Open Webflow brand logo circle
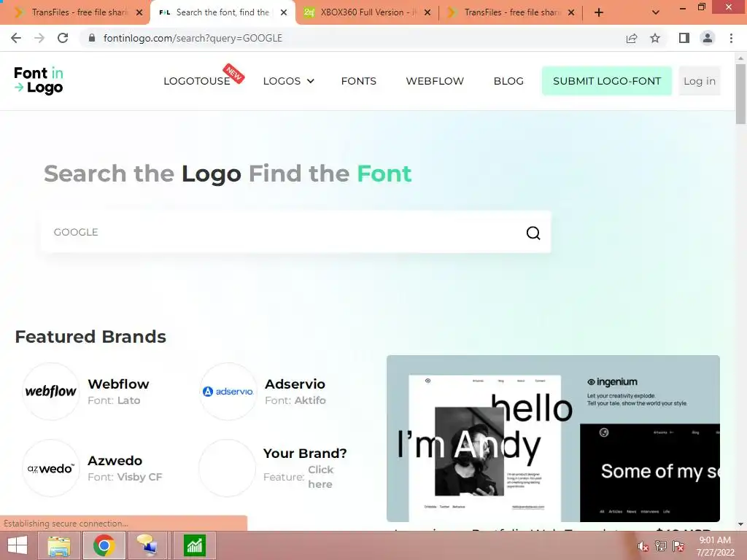This screenshot has width=747, height=560. (x=51, y=392)
